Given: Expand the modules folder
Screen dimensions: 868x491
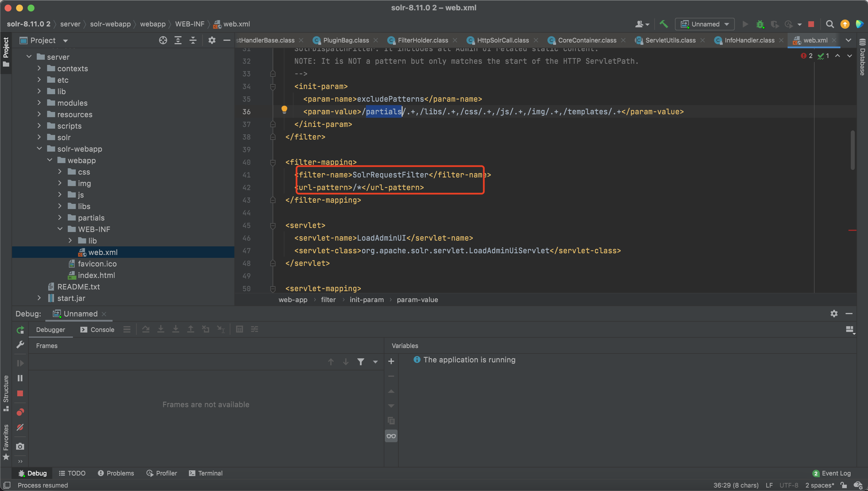Looking at the screenshot, I should pyautogui.click(x=39, y=103).
